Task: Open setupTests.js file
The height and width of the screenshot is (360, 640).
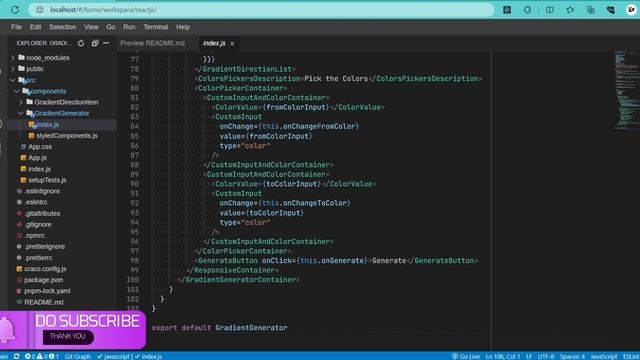Action: (47, 180)
